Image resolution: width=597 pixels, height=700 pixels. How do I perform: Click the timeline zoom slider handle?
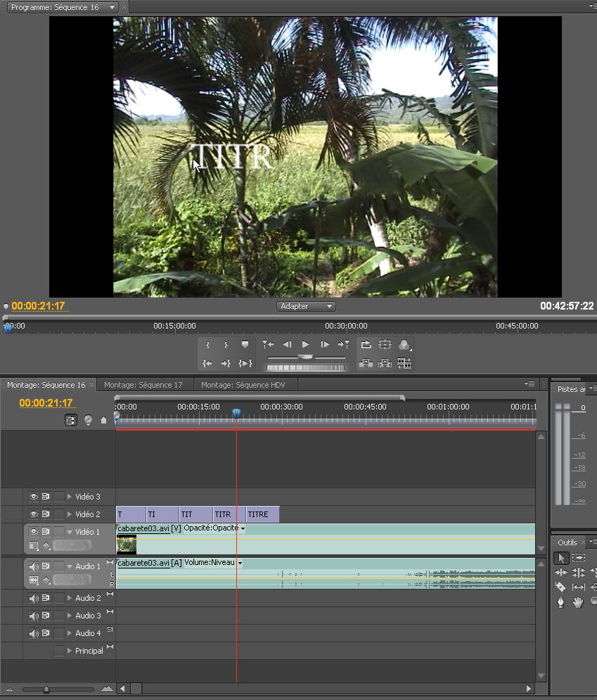(46, 689)
